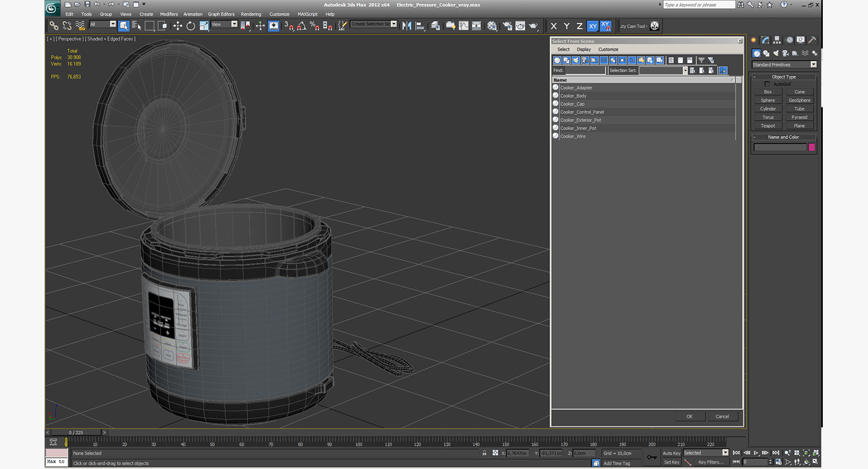Select the Lights category in Create panel
This screenshot has width=868, height=469.
click(776, 53)
